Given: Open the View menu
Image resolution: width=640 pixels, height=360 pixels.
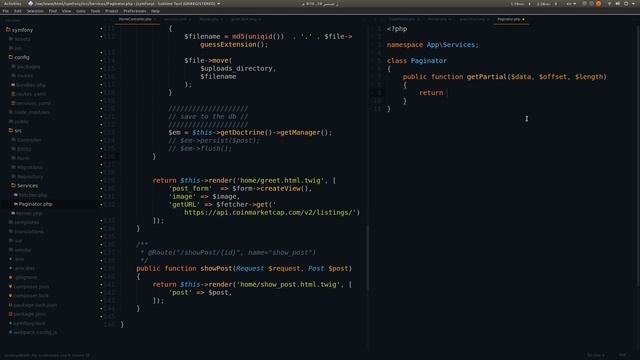Looking at the screenshot, I should (x=67, y=11).
